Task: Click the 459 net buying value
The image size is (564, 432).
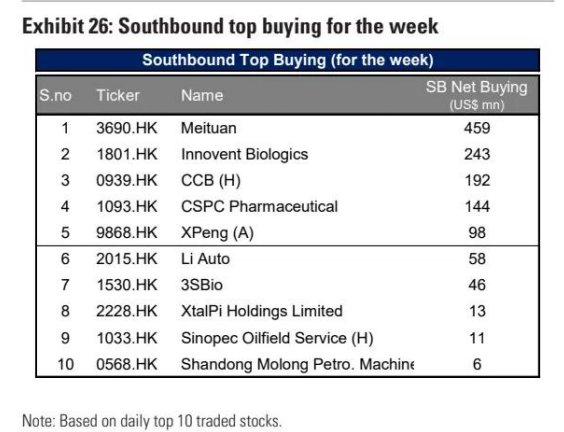Action: pos(477,128)
